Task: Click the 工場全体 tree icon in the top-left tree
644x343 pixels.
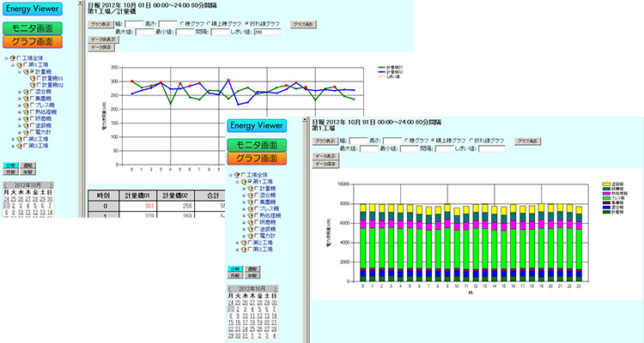Action: pyautogui.click(x=14, y=57)
